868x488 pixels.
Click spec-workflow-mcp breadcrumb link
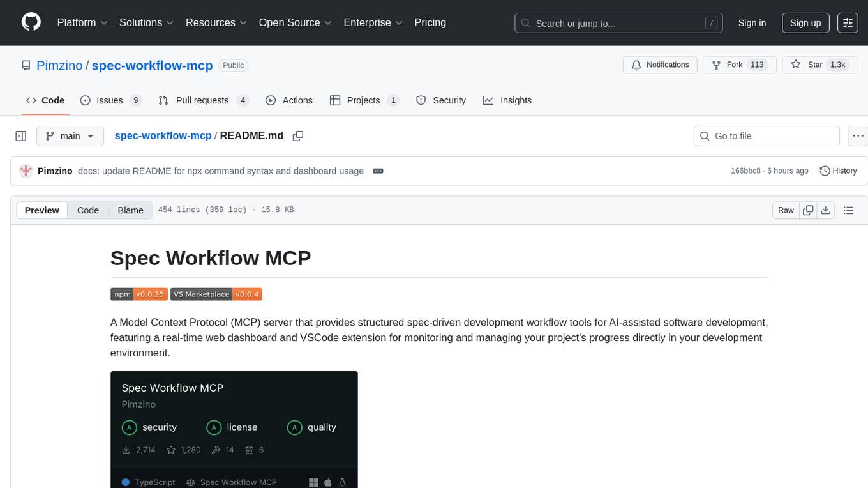[x=163, y=135]
